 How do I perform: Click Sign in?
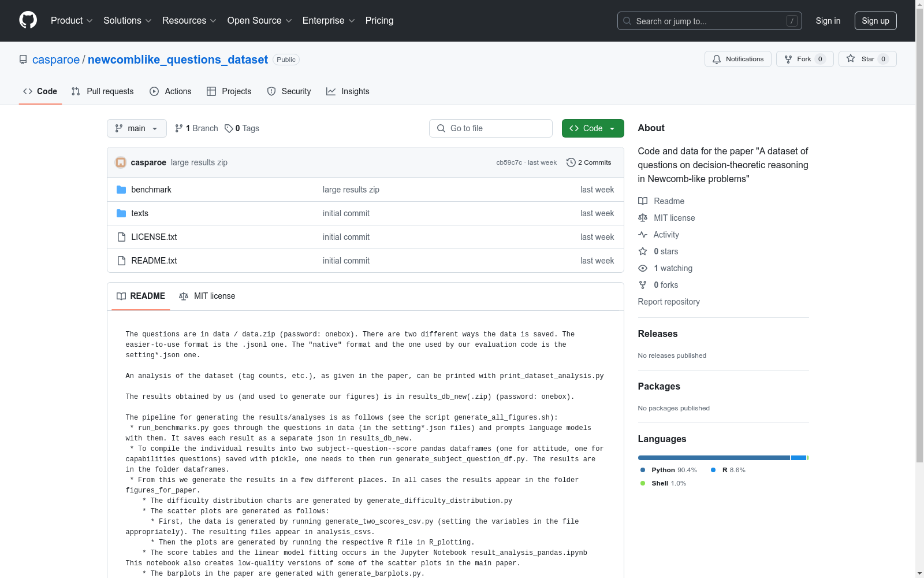[x=828, y=21]
